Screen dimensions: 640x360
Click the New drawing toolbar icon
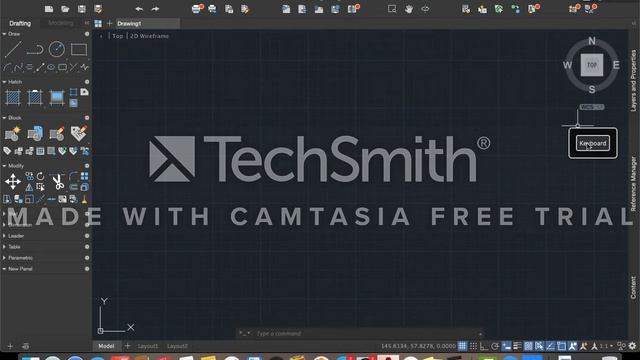[49, 9]
